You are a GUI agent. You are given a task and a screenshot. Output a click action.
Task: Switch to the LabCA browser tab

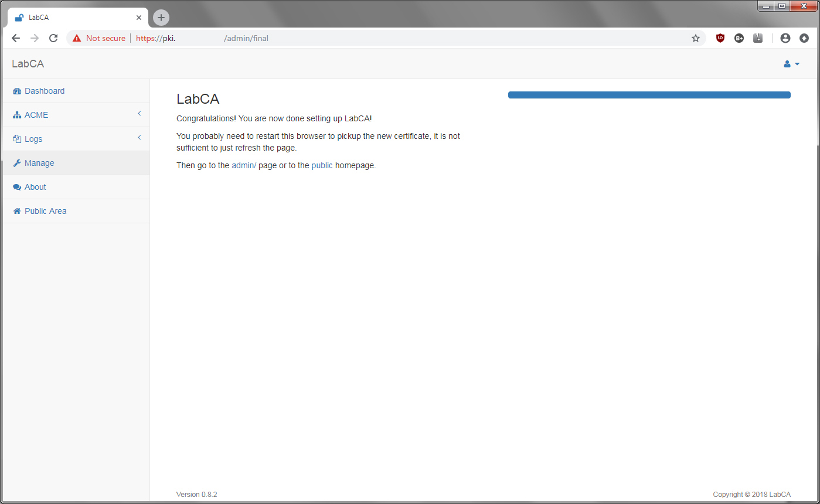pyautogui.click(x=70, y=17)
